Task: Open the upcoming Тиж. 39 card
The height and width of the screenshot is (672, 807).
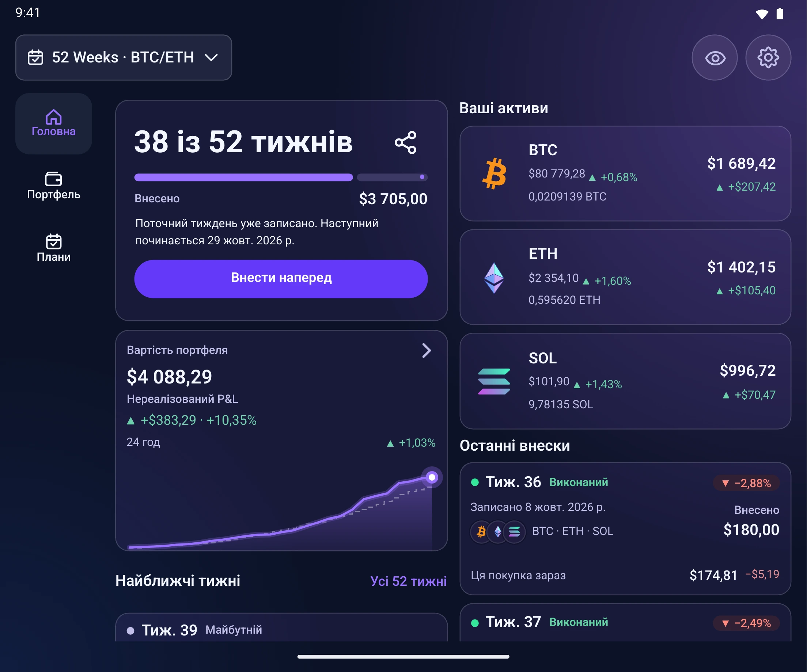Action: 281,627
